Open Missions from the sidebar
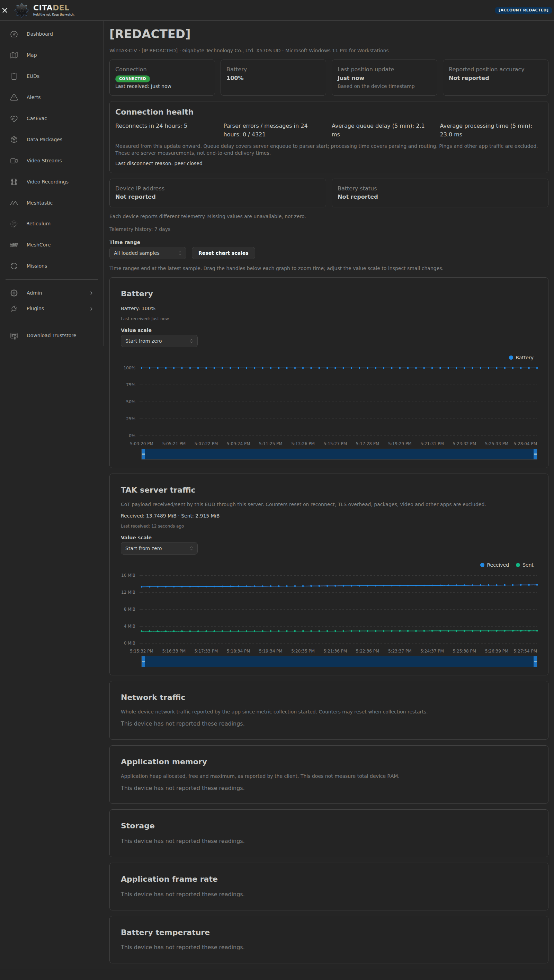The image size is (554, 980). [x=52, y=266]
